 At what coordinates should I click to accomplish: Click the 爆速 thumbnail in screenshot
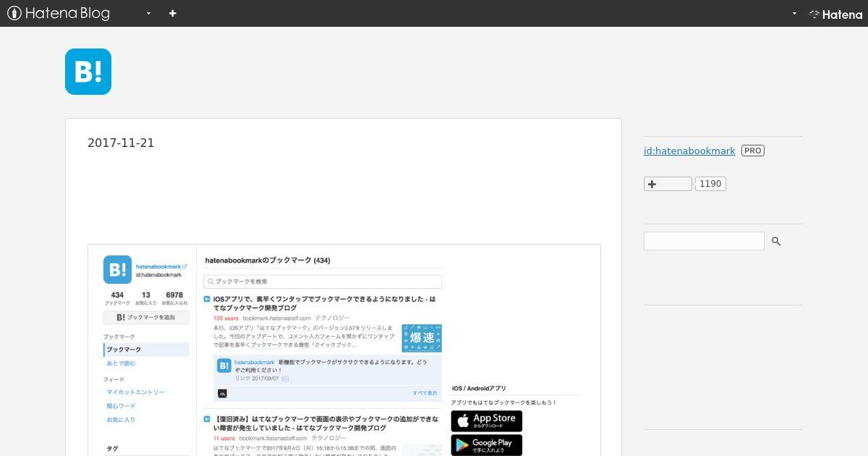pyautogui.click(x=422, y=338)
